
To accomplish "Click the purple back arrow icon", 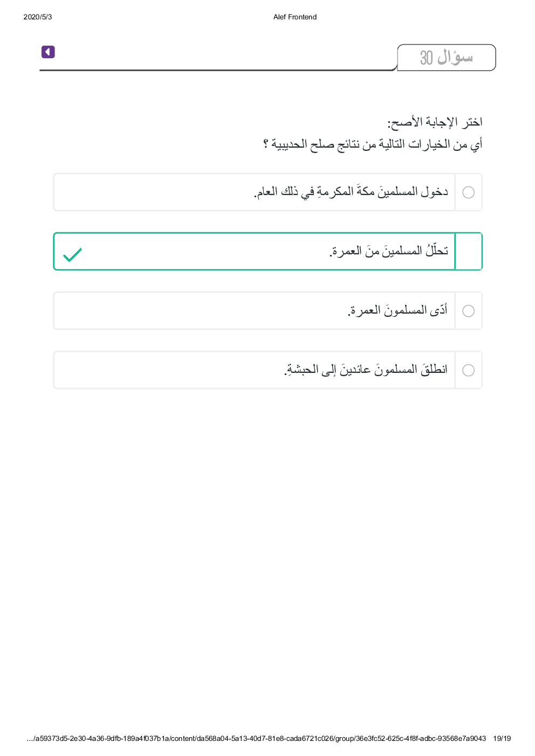I will 48,52.
